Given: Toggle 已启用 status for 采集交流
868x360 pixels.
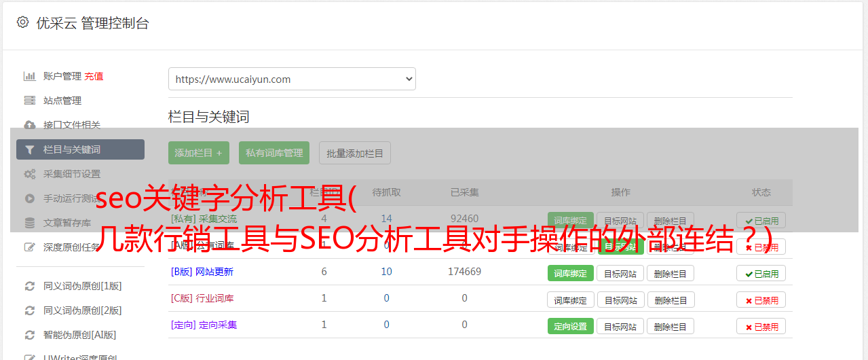Looking at the screenshot, I should [x=761, y=220].
